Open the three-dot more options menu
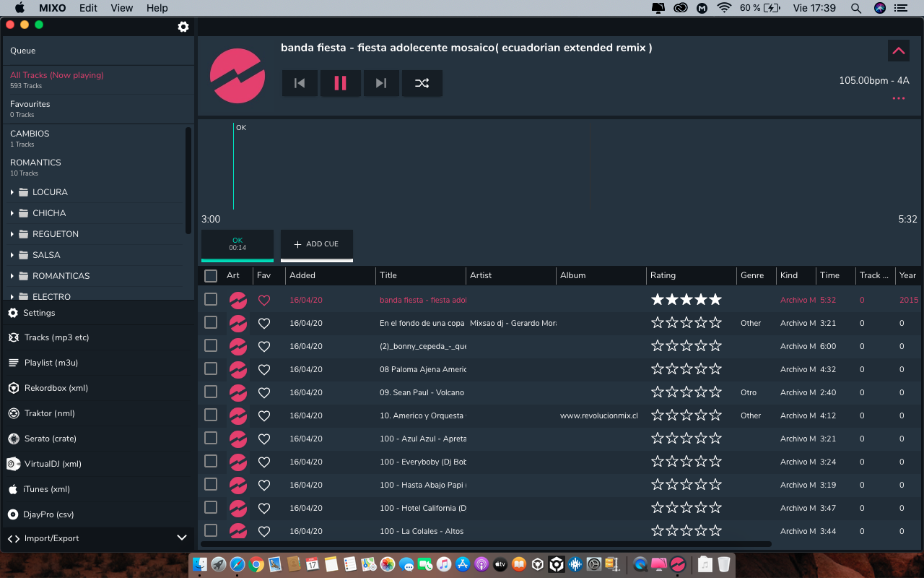The image size is (924, 578). (x=899, y=98)
